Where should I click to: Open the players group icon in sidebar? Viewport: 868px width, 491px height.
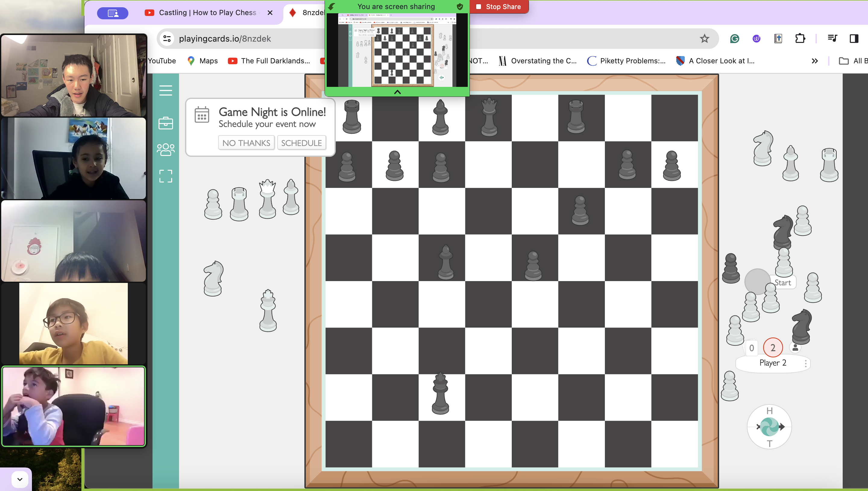coord(165,149)
